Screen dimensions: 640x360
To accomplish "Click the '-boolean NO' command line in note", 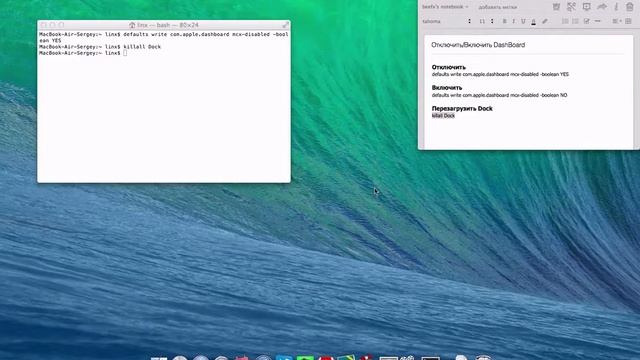I will (x=499, y=95).
